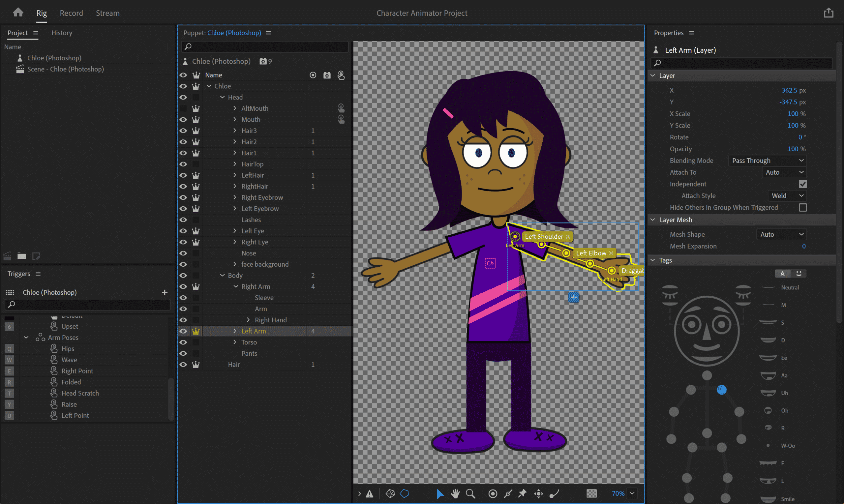Open Blending Mode dropdown in Properties
This screenshot has height=504, width=844.
tap(769, 160)
